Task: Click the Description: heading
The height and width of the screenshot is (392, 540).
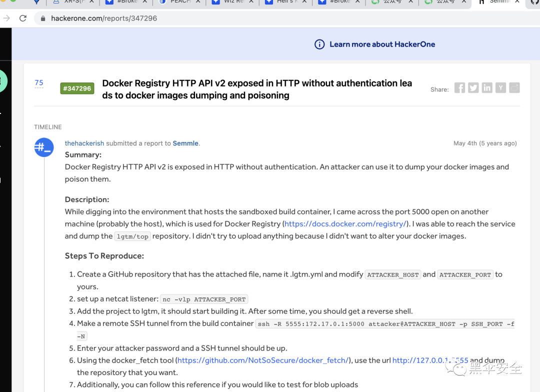Action: point(87,199)
